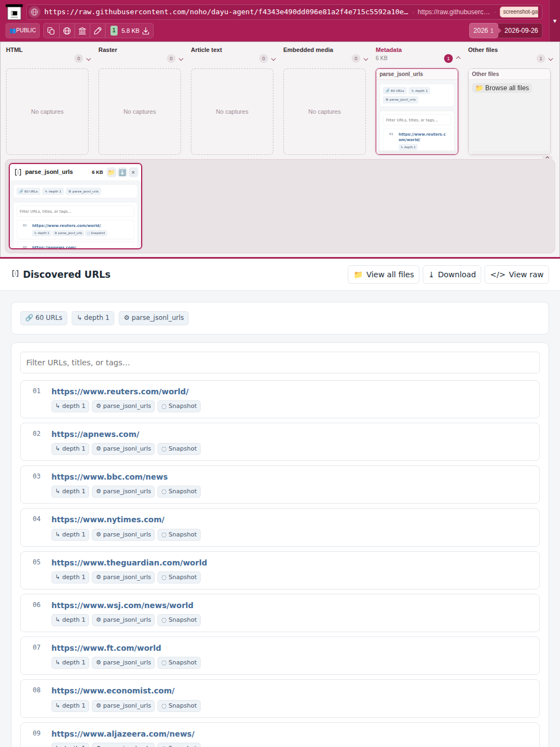Click the copy icon in the header toolbar
The width and height of the screenshot is (560, 747).
coord(51,31)
